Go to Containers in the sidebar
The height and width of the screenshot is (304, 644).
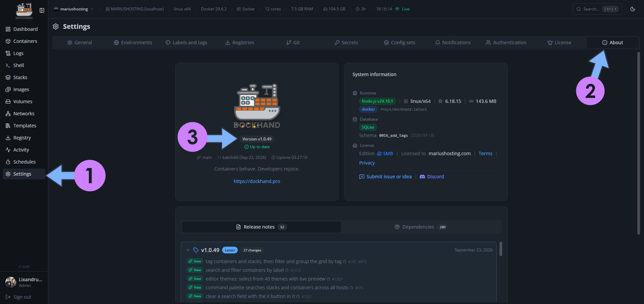(x=24, y=41)
